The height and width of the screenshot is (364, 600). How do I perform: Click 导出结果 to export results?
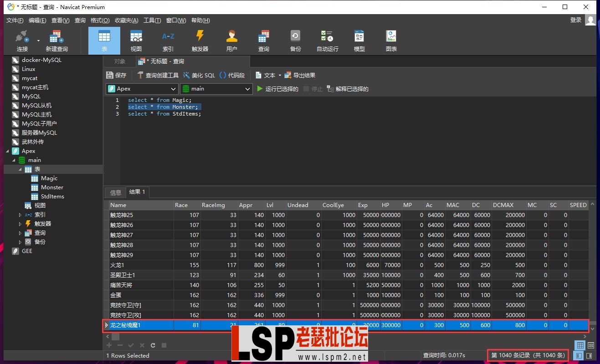tap(300, 75)
